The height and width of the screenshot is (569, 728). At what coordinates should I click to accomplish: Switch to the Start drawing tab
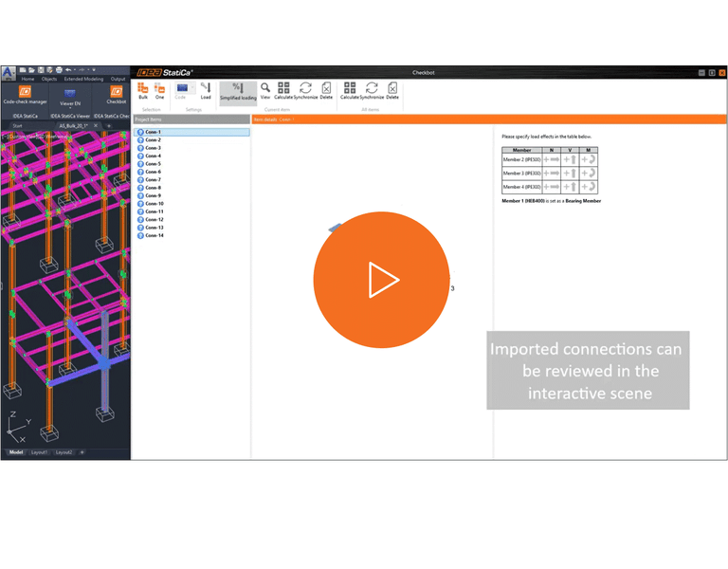pyautogui.click(x=18, y=126)
